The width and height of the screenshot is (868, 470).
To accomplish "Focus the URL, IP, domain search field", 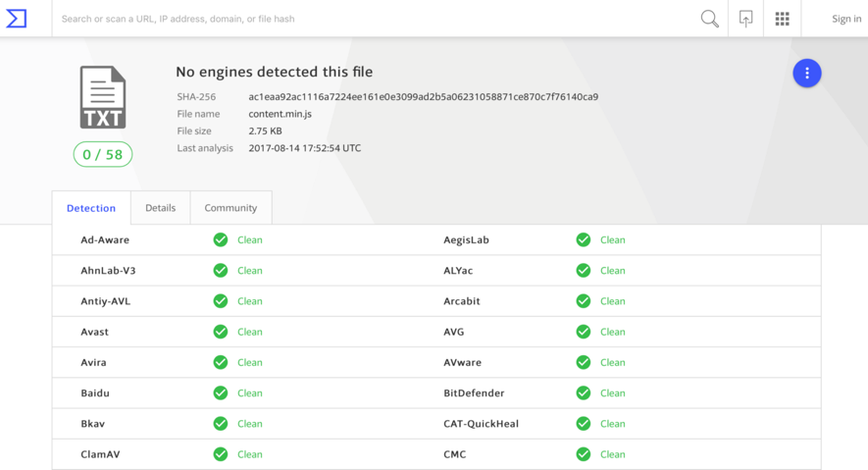I will (x=377, y=19).
